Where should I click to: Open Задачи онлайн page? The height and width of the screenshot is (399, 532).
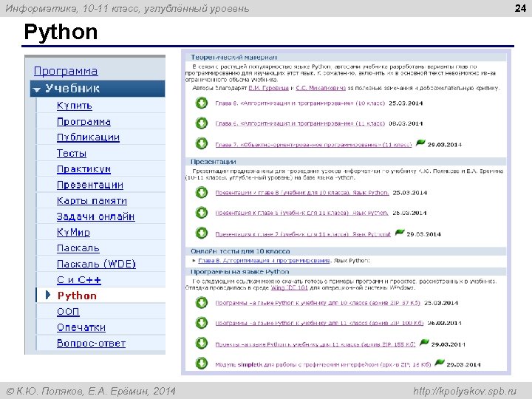[95, 216]
